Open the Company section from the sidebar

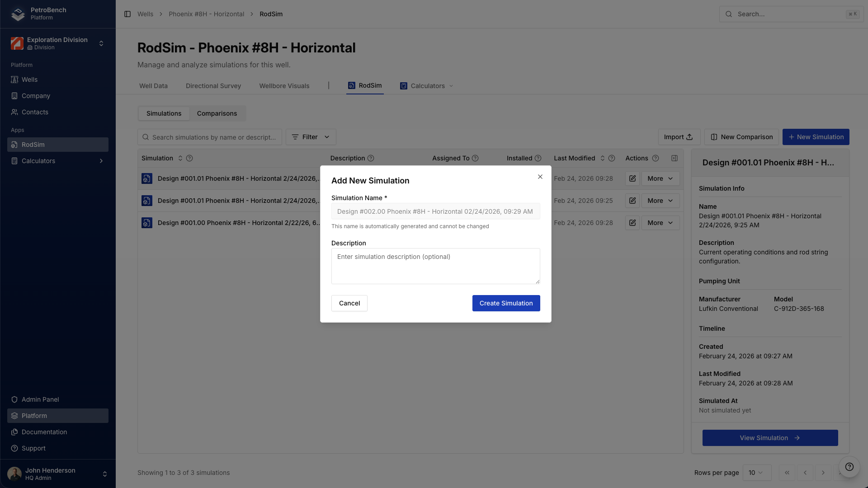(36, 96)
